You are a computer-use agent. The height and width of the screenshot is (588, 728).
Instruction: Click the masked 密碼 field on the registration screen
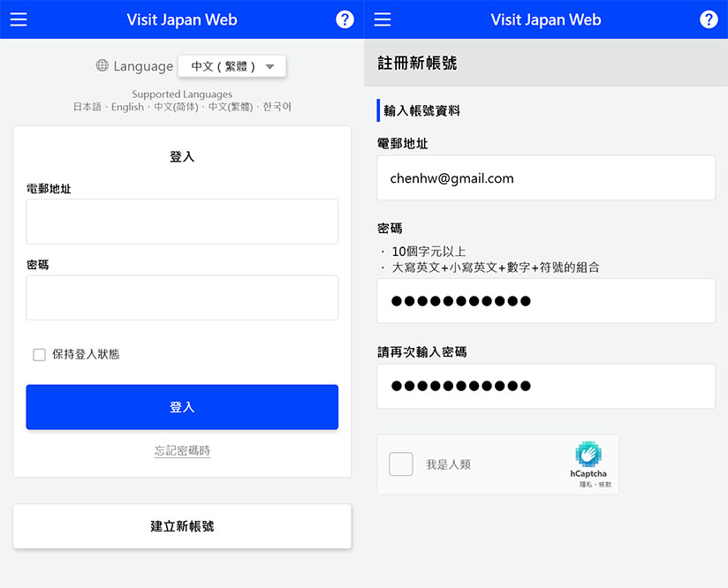point(546,301)
